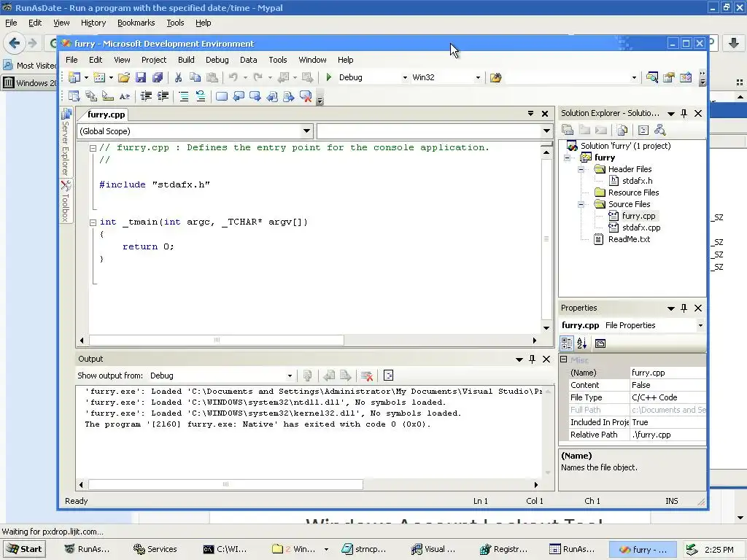This screenshot has height=560, width=747.
Task: Toggle auto-hide pin on Properties panel
Action: pos(684,308)
